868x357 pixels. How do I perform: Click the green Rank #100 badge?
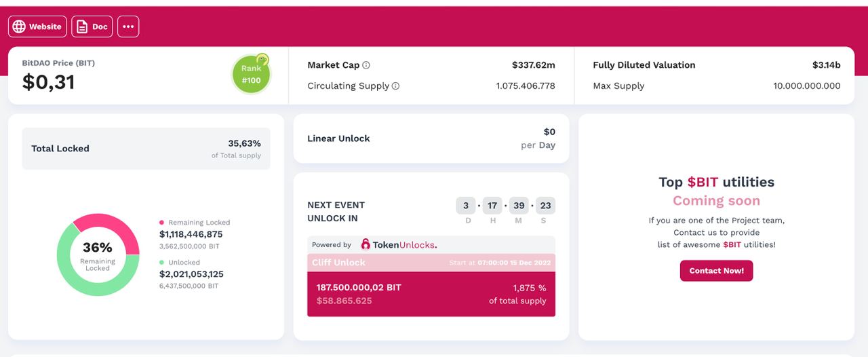(x=251, y=74)
